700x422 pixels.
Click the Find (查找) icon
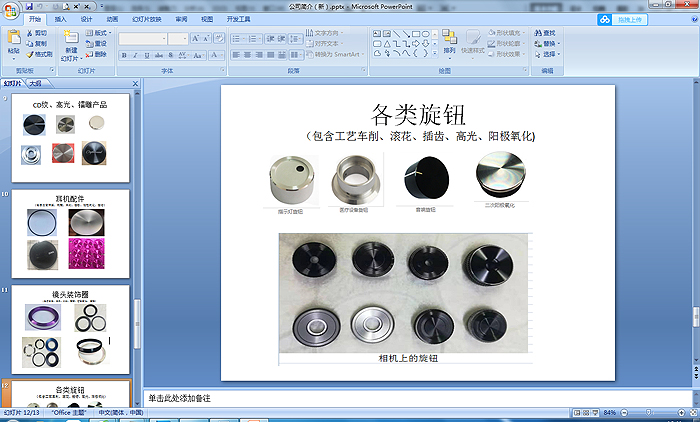[x=546, y=32]
